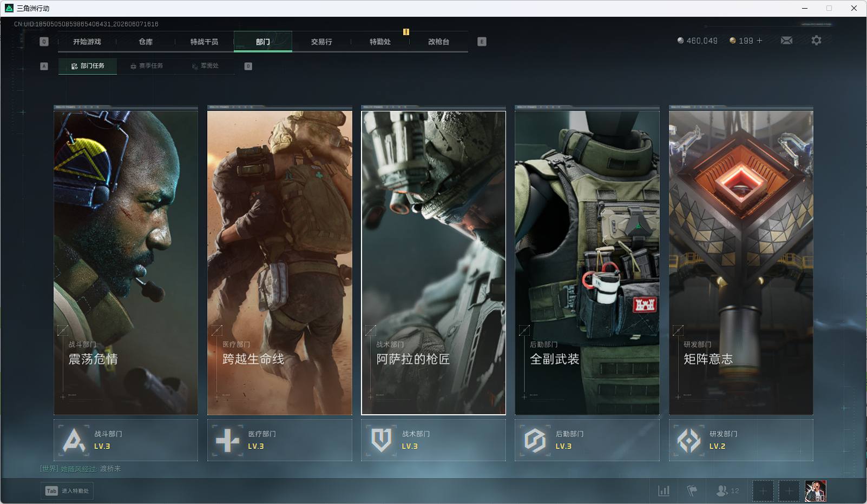Click the plus to add gold currency
Viewport: 867px width, 504px height.
pyautogui.click(x=759, y=41)
